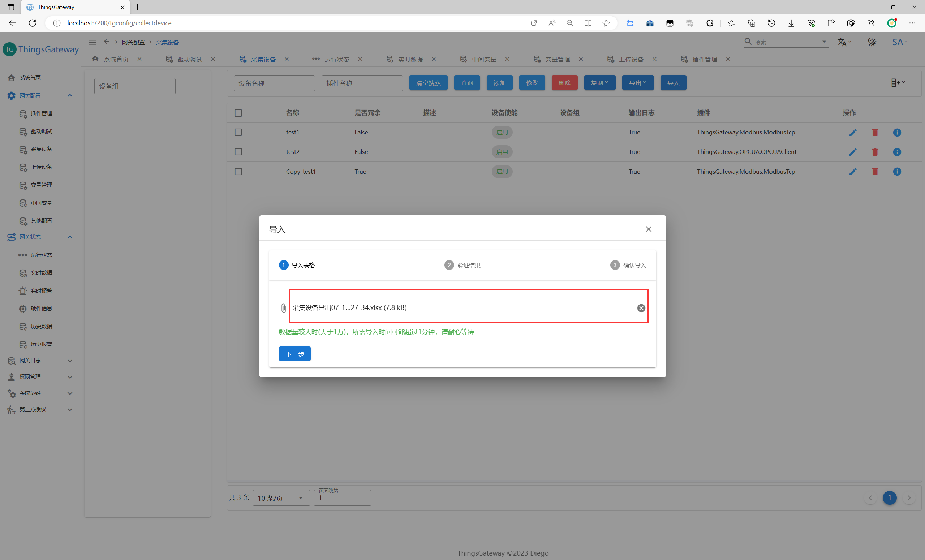The height and width of the screenshot is (560, 925).
Task: Open the 10 条/页 page size dropdown
Action: (x=281, y=498)
